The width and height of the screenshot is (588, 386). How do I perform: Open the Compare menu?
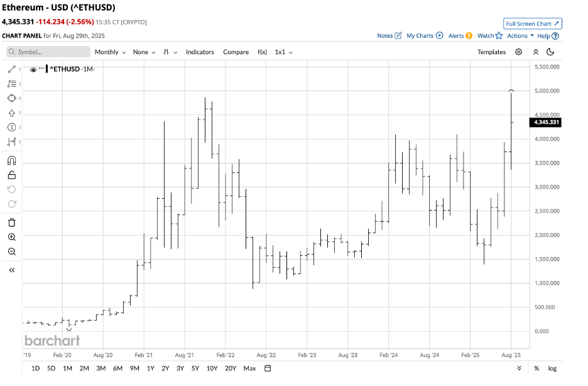[x=236, y=52]
